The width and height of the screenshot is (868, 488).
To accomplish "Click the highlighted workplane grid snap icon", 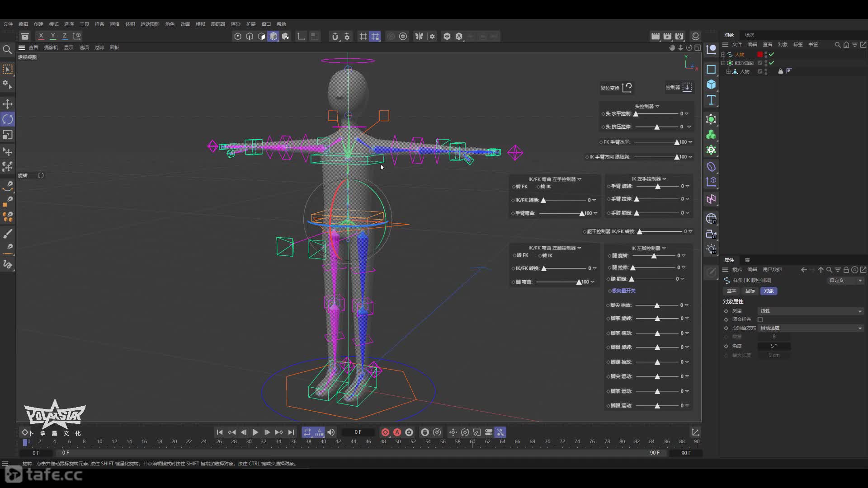I will click(375, 36).
